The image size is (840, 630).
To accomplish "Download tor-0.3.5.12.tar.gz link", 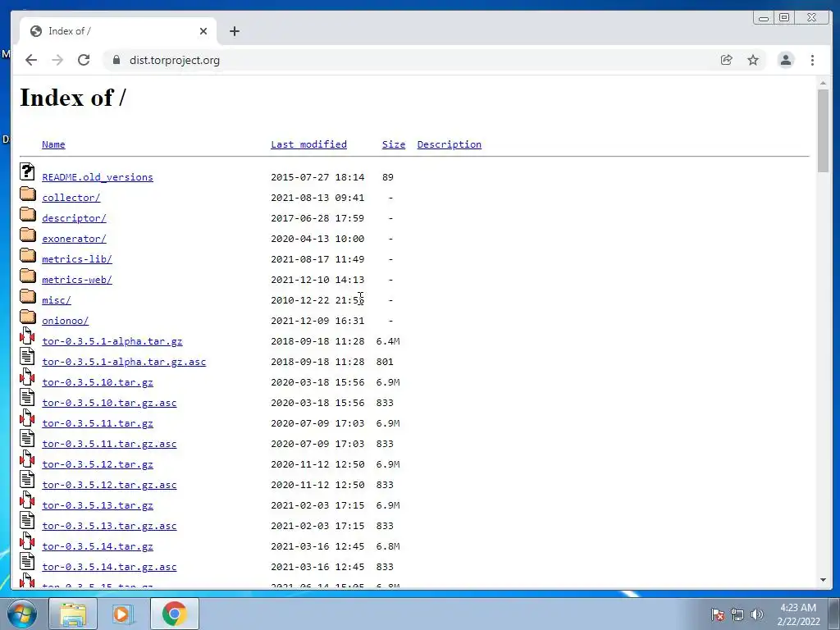I will pyautogui.click(x=98, y=464).
